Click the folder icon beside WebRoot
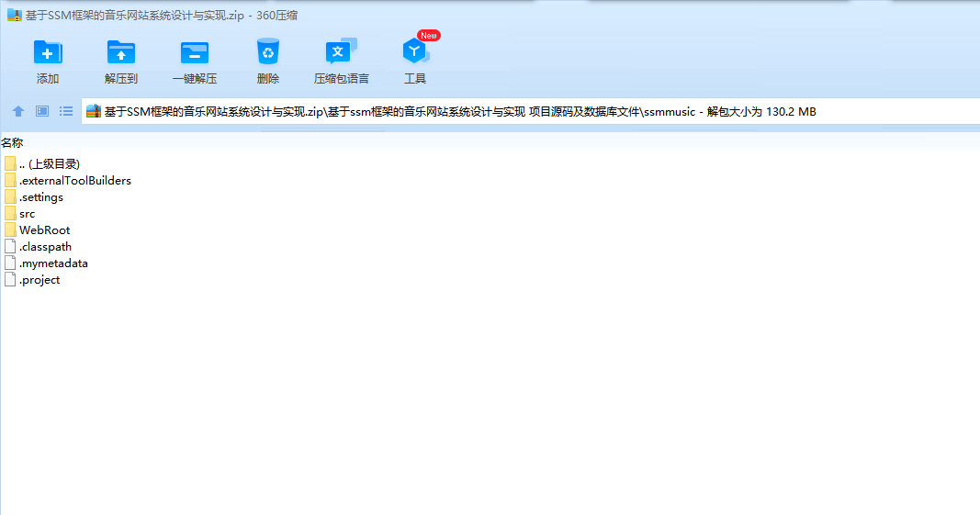Screen dimensions: 980x515 tap(10, 230)
